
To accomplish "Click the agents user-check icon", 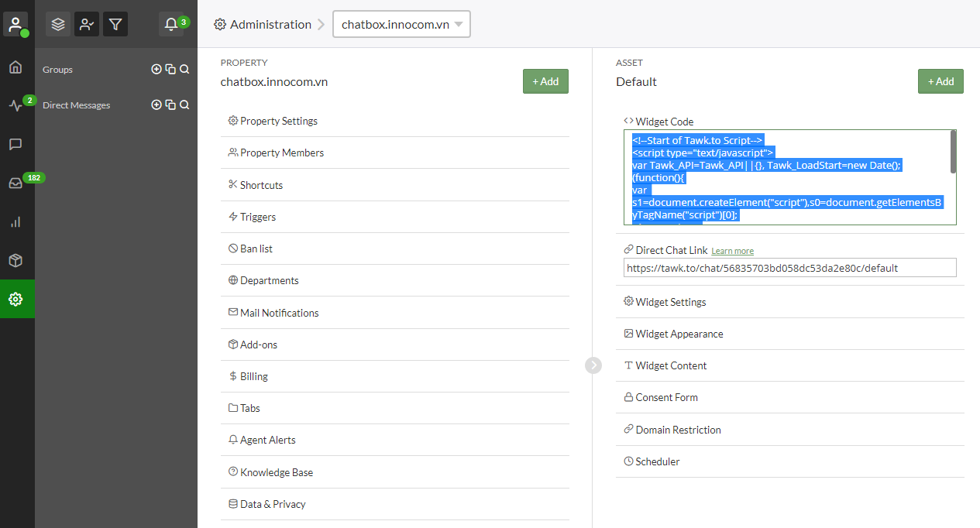I will pyautogui.click(x=87, y=24).
